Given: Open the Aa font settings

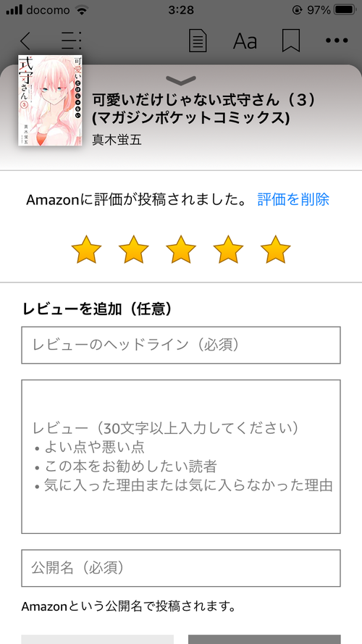Looking at the screenshot, I should click(x=245, y=41).
